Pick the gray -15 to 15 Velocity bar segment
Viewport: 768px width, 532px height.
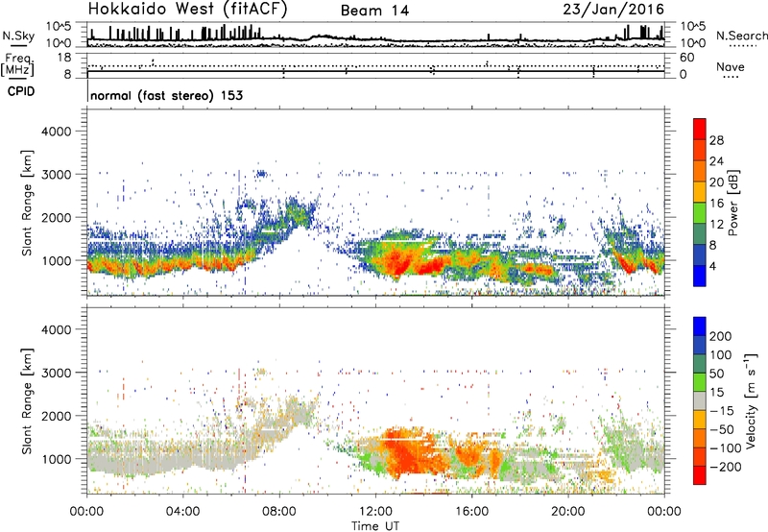(x=700, y=400)
